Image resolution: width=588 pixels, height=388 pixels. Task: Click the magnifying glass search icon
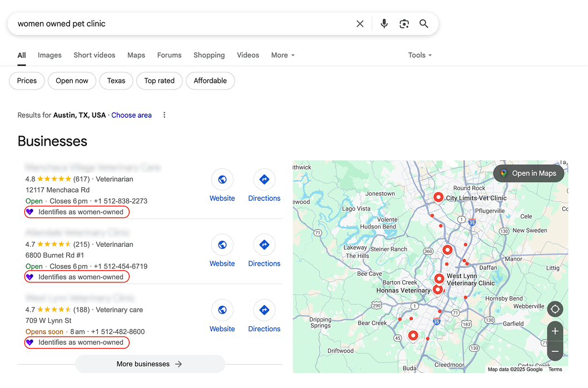(x=424, y=24)
